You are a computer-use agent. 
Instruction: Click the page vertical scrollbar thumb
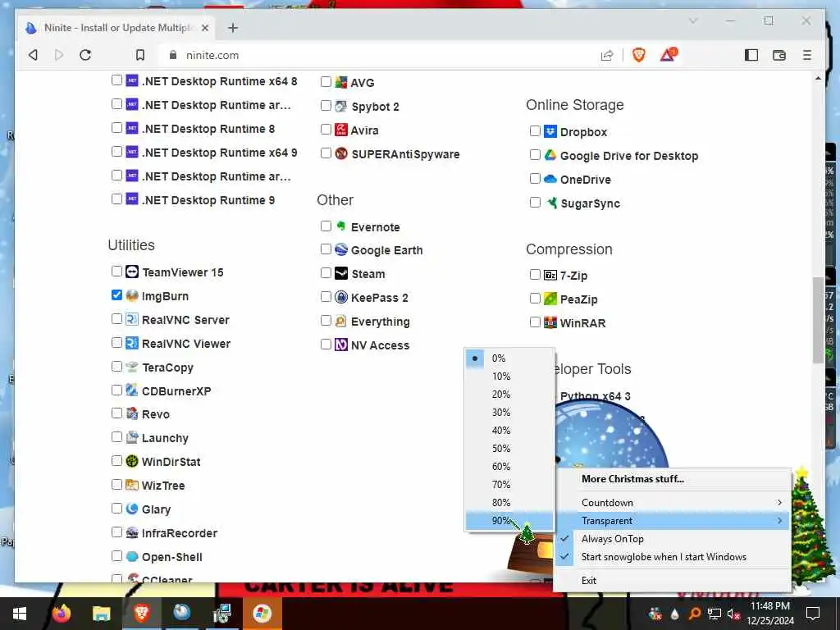(818, 320)
